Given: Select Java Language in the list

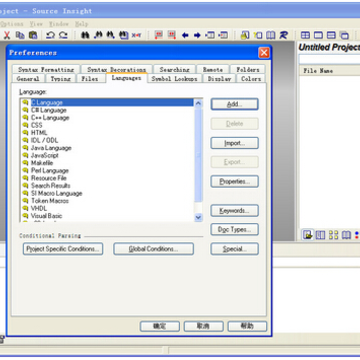Looking at the screenshot, I should tap(51, 148).
